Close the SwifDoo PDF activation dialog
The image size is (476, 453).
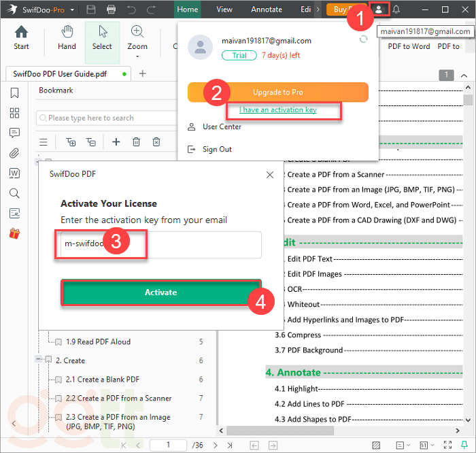[x=268, y=175]
